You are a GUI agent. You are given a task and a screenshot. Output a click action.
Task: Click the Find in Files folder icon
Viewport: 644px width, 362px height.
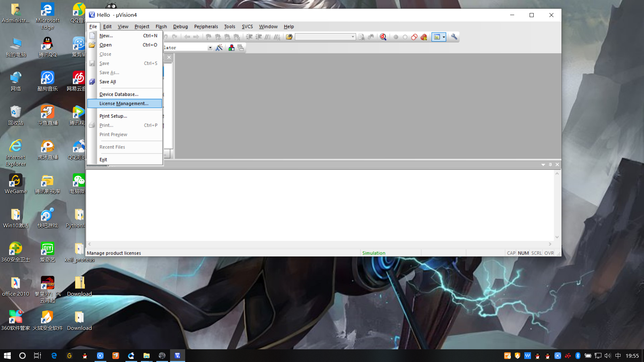289,37
